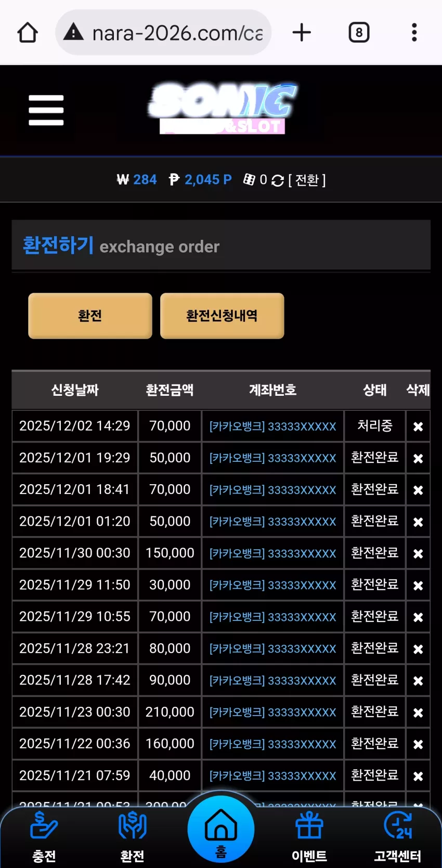Click the refresh balance icon
Image resolution: width=442 pixels, height=868 pixels.
pyautogui.click(x=278, y=180)
